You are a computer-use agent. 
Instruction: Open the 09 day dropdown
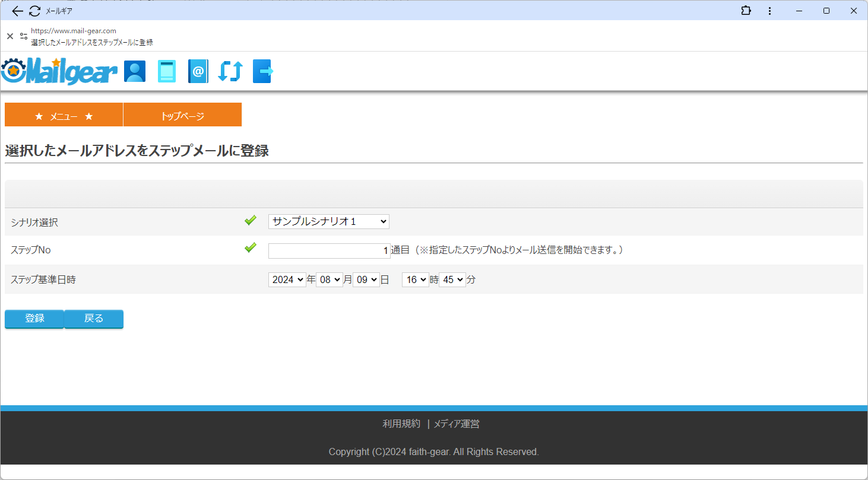click(366, 279)
